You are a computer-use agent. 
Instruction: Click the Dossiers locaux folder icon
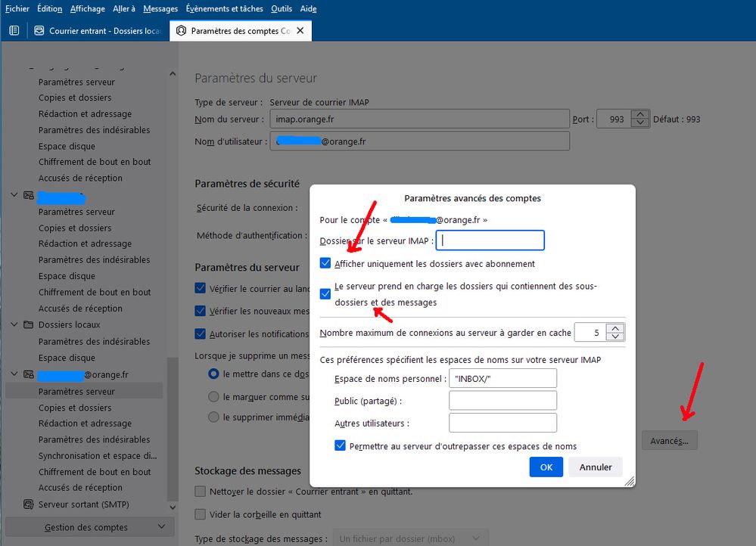click(x=29, y=324)
